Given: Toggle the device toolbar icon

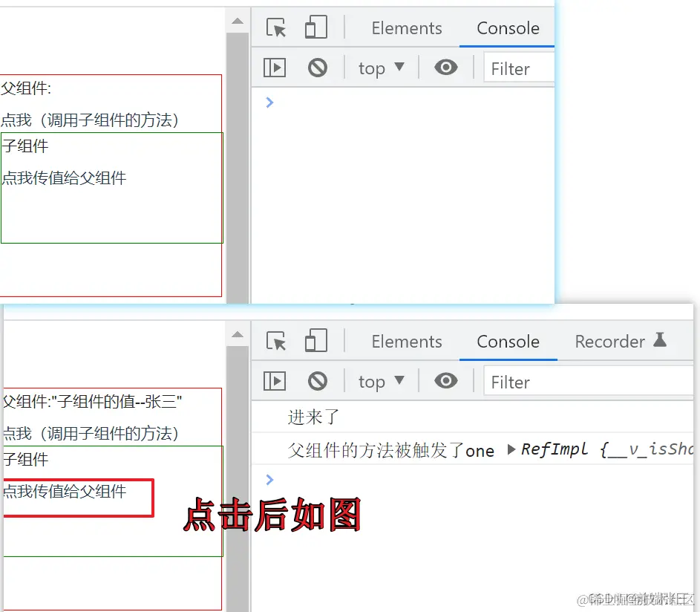Looking at the screenshot, I should pos(315,27).
